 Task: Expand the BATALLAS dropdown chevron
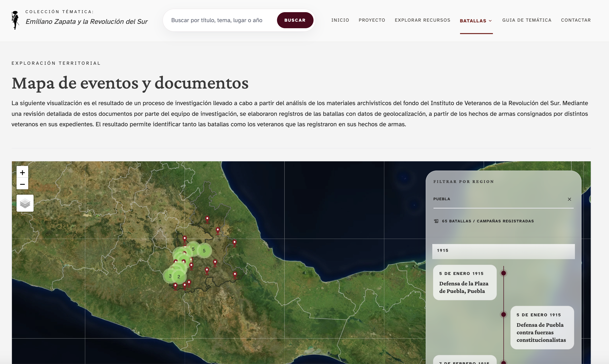[x=490, y=21]
